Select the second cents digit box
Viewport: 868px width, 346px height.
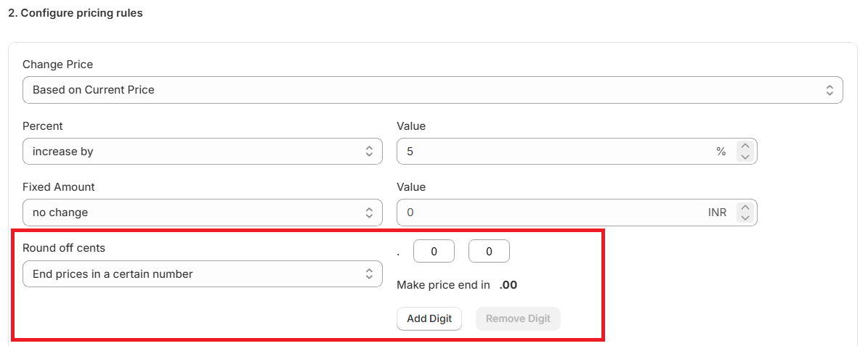pyautogui.click(x=489, y=252)
